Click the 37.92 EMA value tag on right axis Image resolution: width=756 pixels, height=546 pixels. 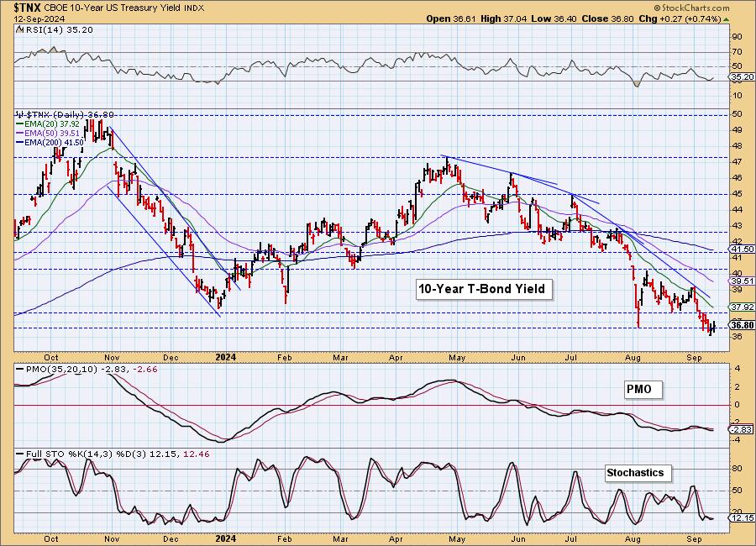pyautogui.click(x=743, y=307)
